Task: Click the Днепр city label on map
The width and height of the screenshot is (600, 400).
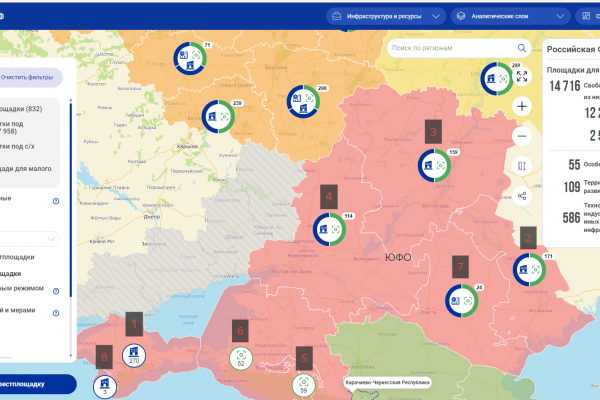Action: [x=152, y=217]
